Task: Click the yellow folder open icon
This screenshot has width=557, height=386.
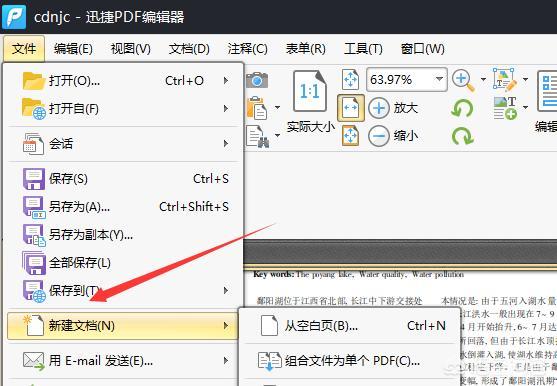Action: (x=33, y=81)
